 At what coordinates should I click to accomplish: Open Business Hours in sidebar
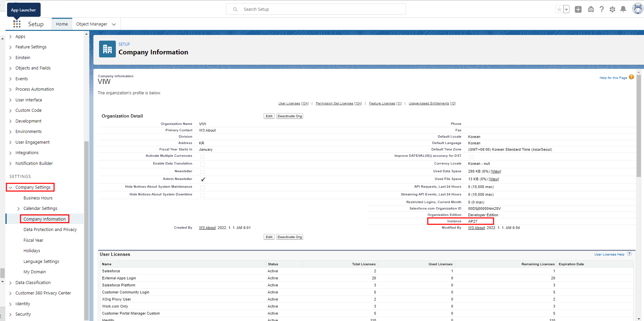(38, 198)
